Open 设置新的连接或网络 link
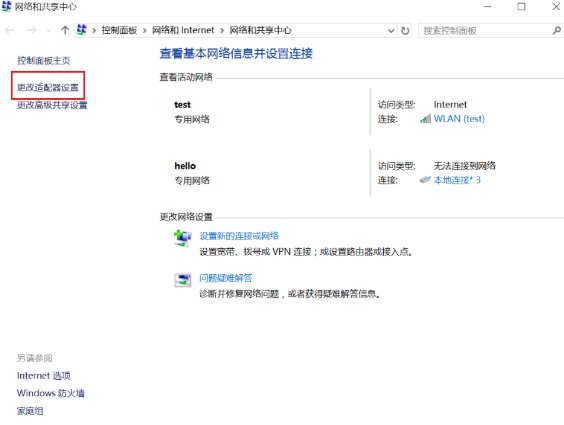 coord(239,236)
